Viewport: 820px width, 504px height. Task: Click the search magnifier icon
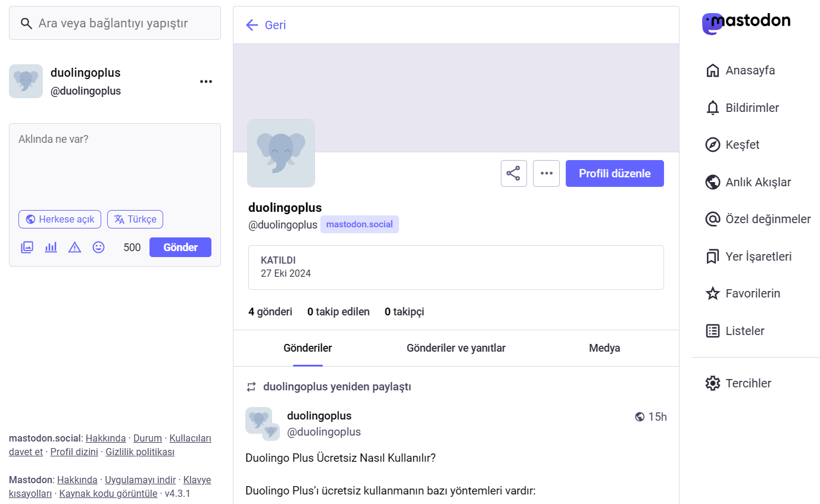click(x=26, y=23)
